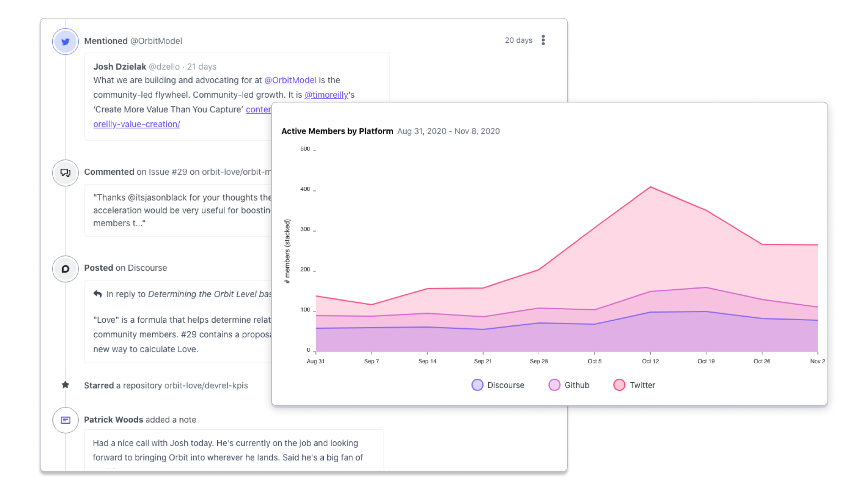Open the orbit-love/devrel-kpis repository link
The height and width of the screenshot is (494, 868).
tap(206, 385)
